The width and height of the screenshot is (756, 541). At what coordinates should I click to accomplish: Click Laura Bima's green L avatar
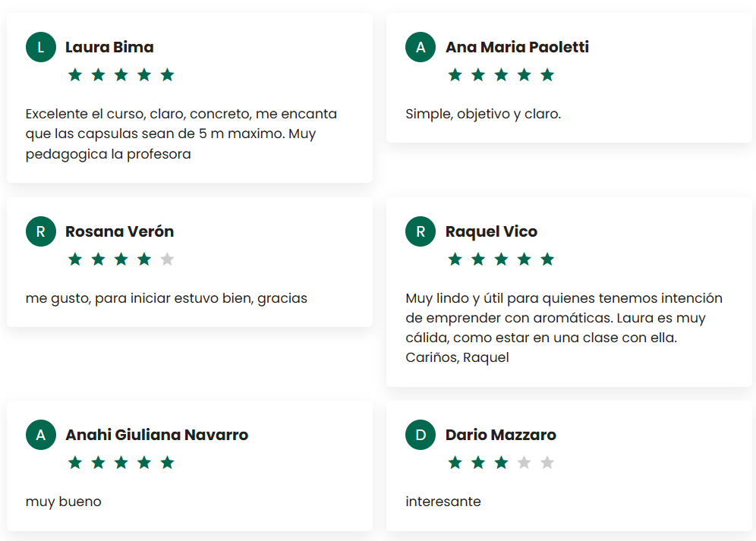coord(41,47)
